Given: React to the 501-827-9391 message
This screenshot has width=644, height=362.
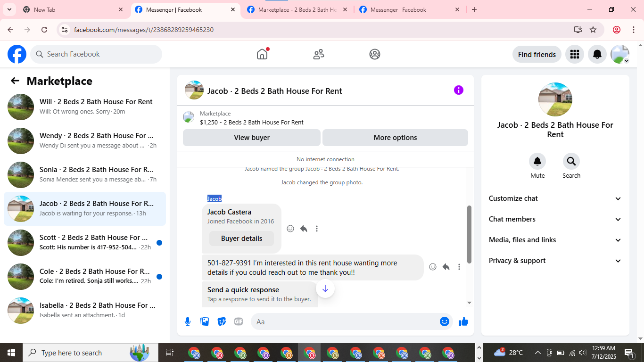Looking at the screenshot, I should click(x=433, y=267).
